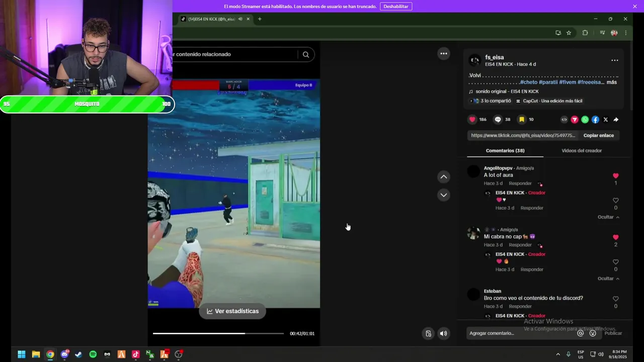Viewport: 644px width, 362px height.
Task: Like the creator's reply under "Mi cabra no cap"
Action: pos(615,262)
